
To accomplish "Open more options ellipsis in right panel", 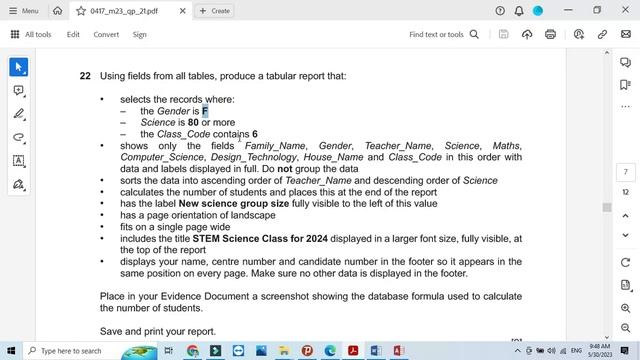I will coord(625,107).
